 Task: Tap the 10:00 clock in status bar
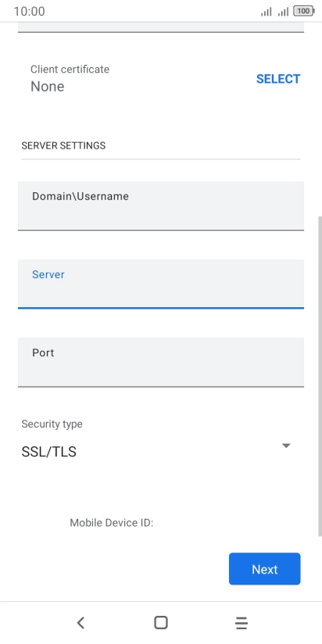[29, 11]
